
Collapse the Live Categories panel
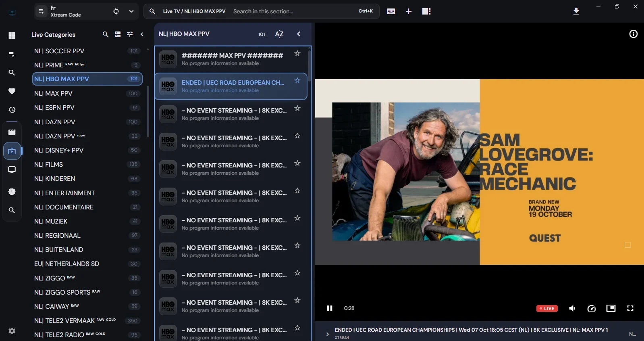(142, 34)
